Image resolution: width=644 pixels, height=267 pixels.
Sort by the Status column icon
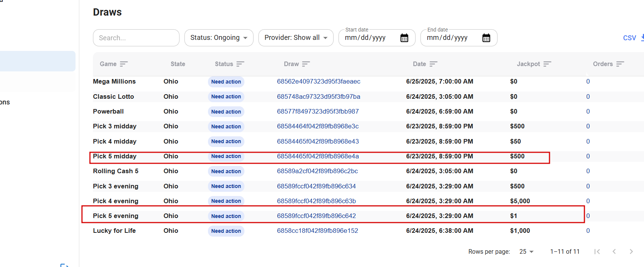pyautogui.click(x=240, y=64)
